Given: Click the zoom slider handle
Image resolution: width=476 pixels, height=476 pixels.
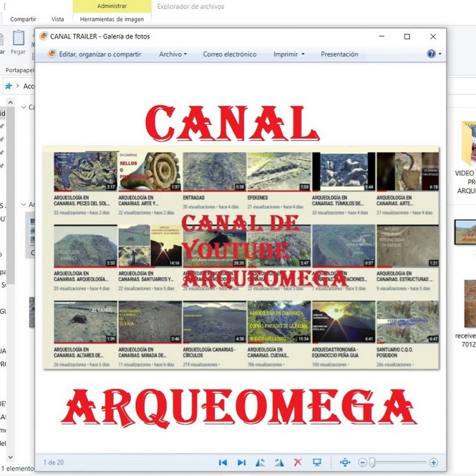Looking at the screenshot, I should [x=372, y=463].
